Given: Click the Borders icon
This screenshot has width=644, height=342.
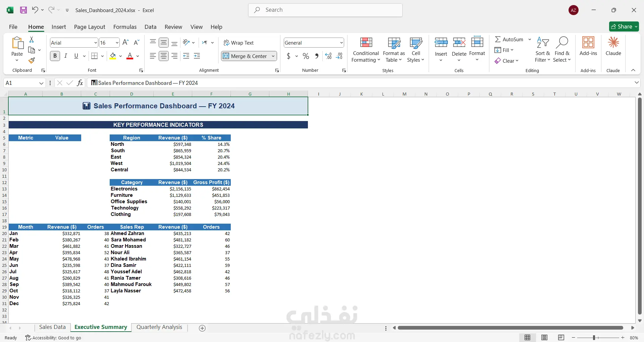Looking at the screenshot, I should click(95, 56).
